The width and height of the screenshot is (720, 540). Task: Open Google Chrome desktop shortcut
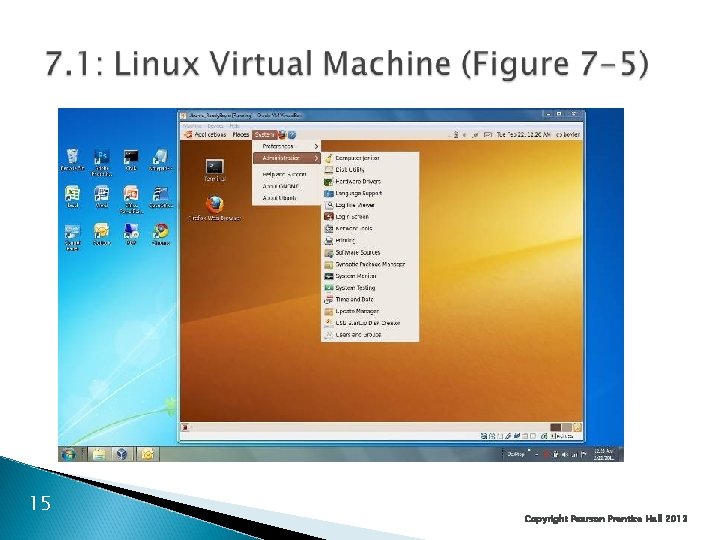(x=160, y=234)
